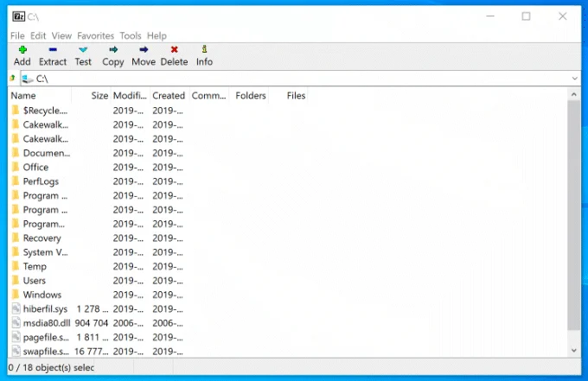This screenshot has height=381, width=588.
Task: Run the Test archive tool
Action: [x=83, y=49]
